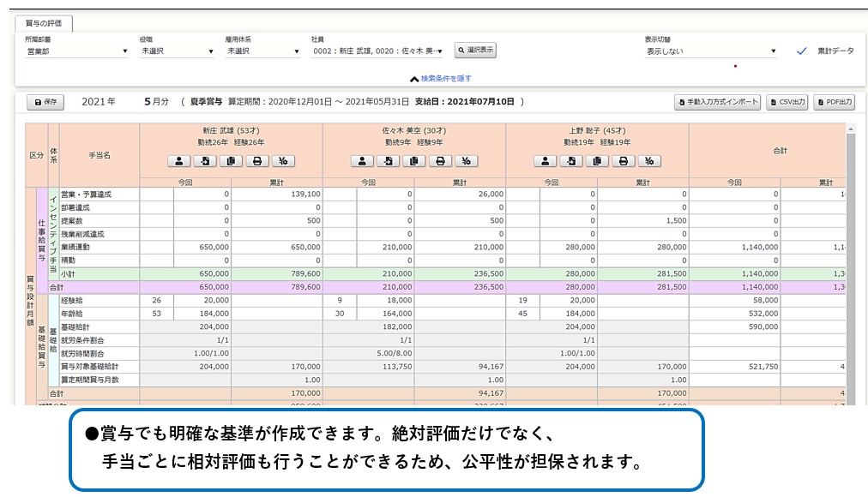The height and width of the screenshot is (497, 868).
Task: Open the 表示切替 dropdown
Action: pyautogui.click(x=711, y=51)
